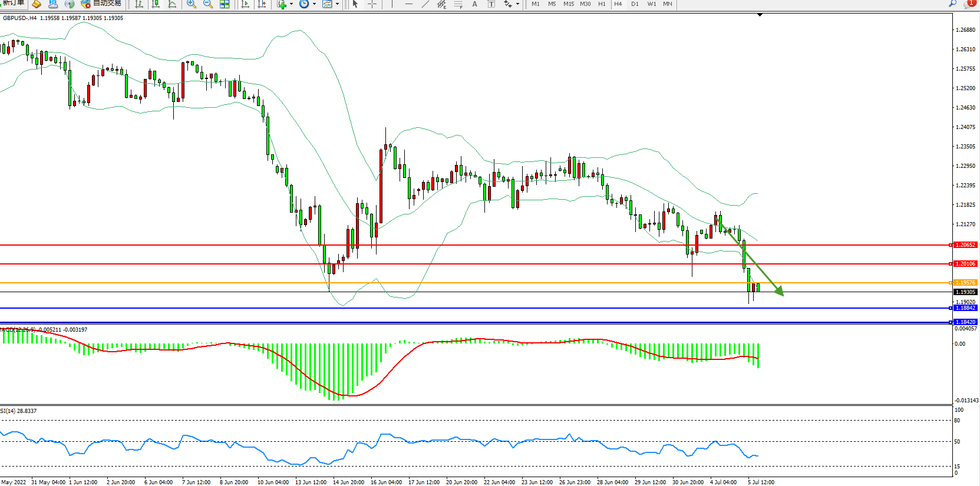Select the crosshair tool
This screenshot has height=486, width=980.
pos(372,4)
